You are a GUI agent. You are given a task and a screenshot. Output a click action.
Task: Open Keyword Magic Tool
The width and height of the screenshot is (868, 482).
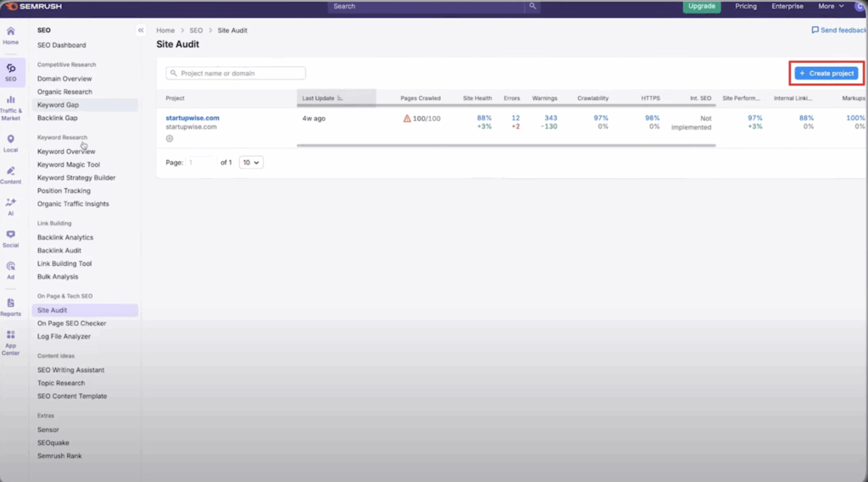click(69, 164)
